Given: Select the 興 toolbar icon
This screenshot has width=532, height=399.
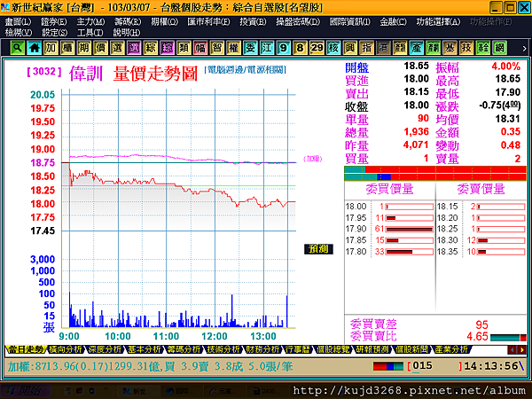Looking at the screenshot, I should 350,48.
